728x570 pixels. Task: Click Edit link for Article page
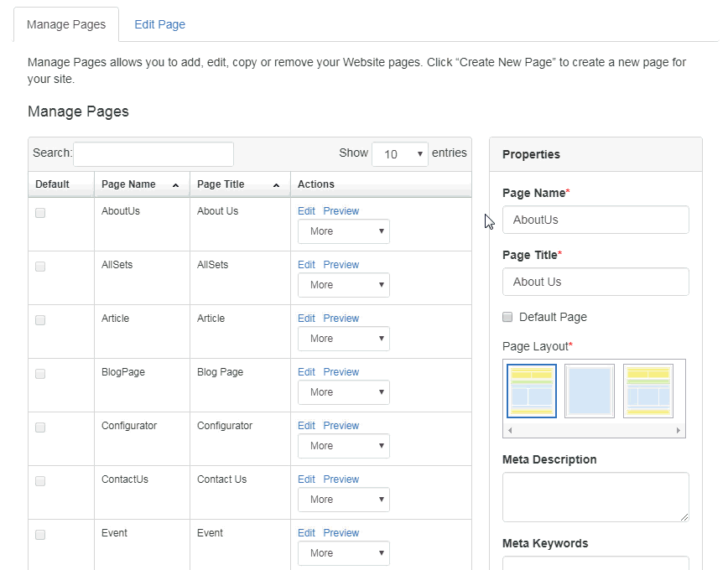[x=306, y=318]
